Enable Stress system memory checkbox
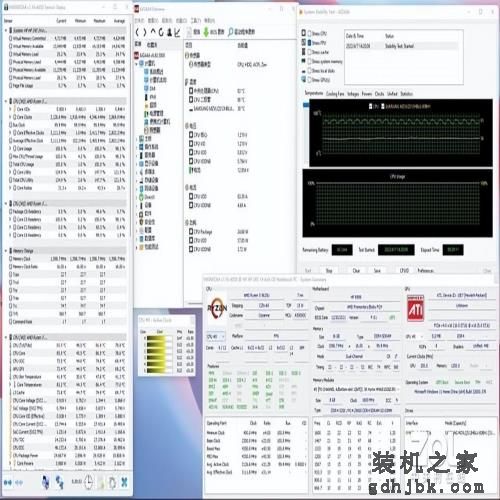 click(x=309, y=61)
